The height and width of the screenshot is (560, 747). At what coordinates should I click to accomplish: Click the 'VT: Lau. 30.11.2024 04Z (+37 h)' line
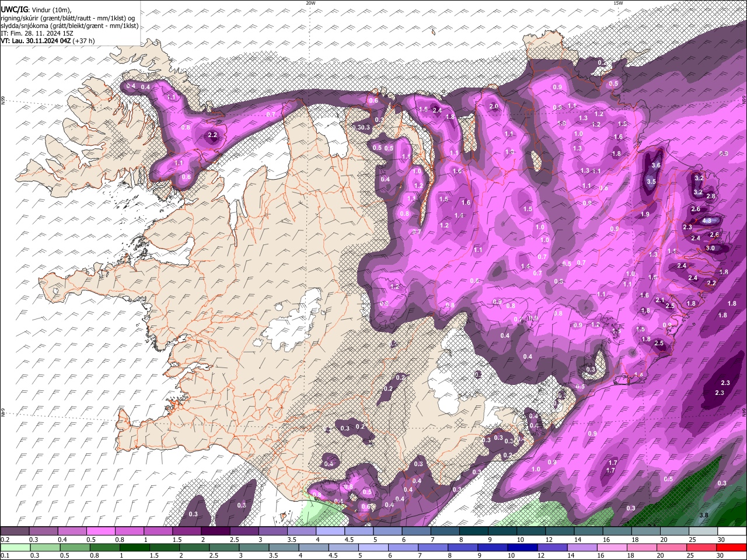click(48, 41)
